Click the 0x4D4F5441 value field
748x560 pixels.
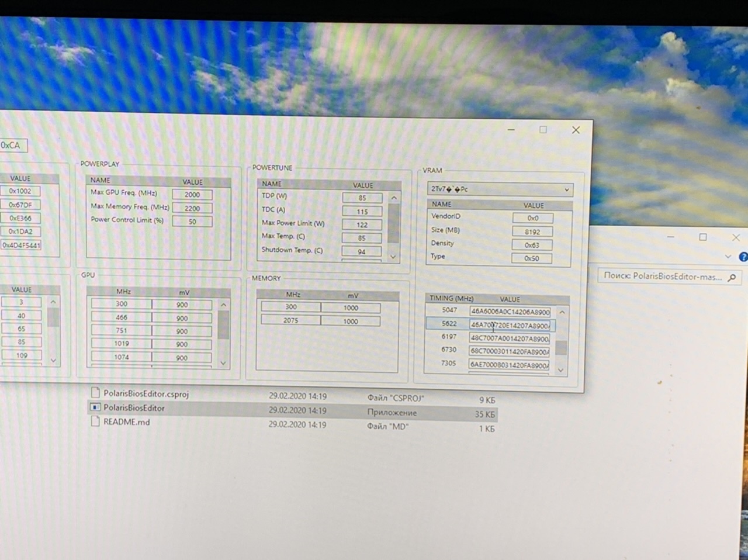[x=21, y=246]
